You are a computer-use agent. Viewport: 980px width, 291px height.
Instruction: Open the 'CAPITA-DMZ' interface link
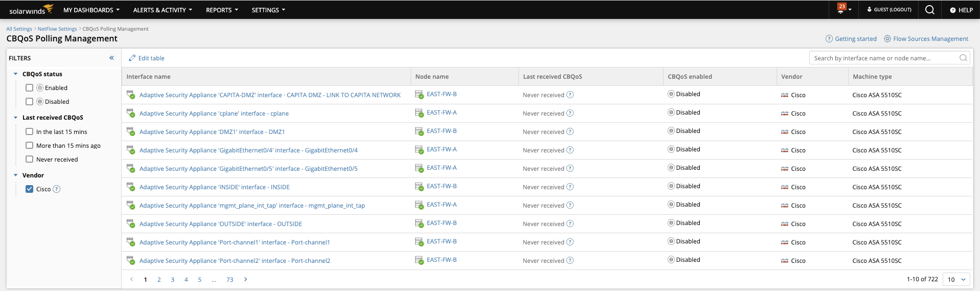[x=270, y=95]
